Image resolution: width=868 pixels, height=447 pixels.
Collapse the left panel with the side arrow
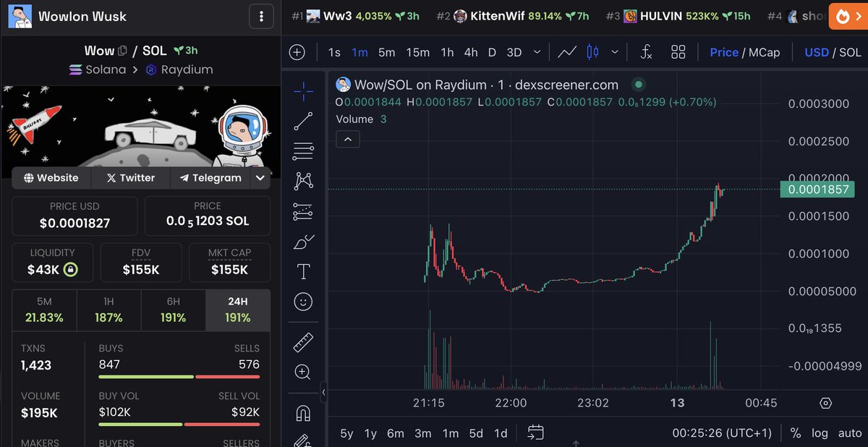(x=323, y=392)
